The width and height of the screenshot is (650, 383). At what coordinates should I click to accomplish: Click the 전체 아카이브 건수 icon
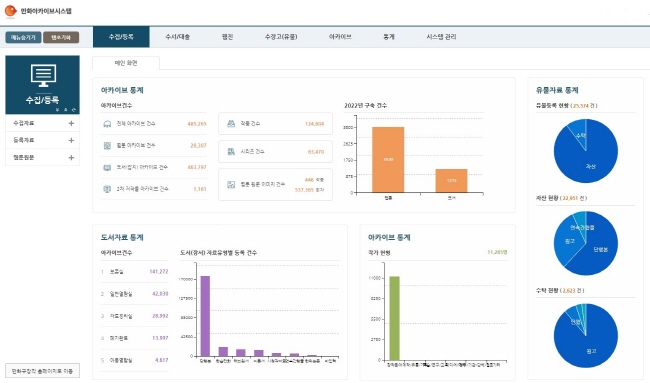pyautogui.click(x=107, y=124)
